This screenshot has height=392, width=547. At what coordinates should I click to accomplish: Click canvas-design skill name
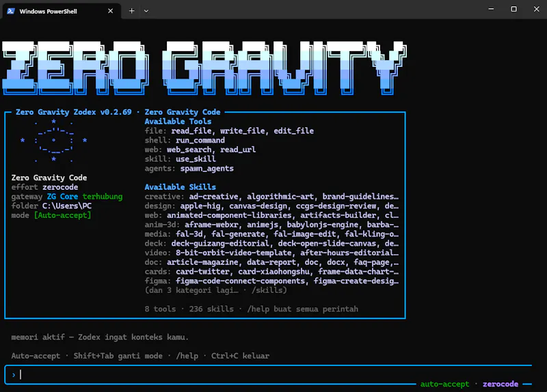[x=258, y=206]
